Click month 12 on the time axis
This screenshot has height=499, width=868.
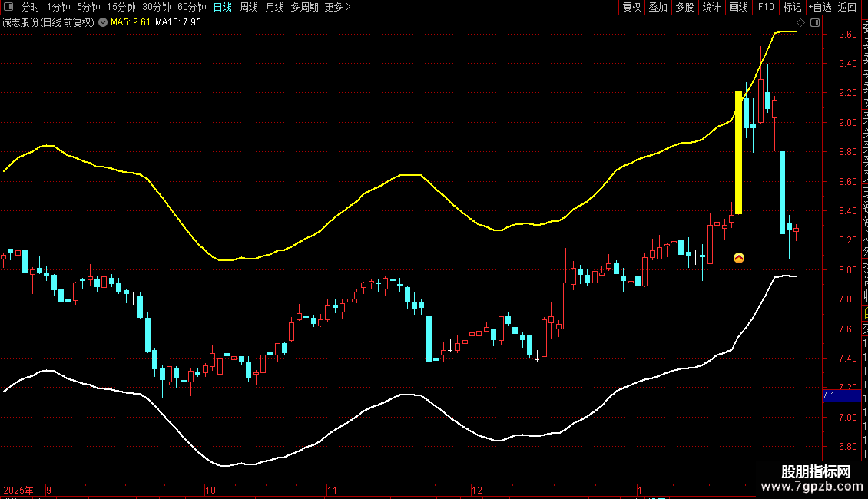click(476, 490)
